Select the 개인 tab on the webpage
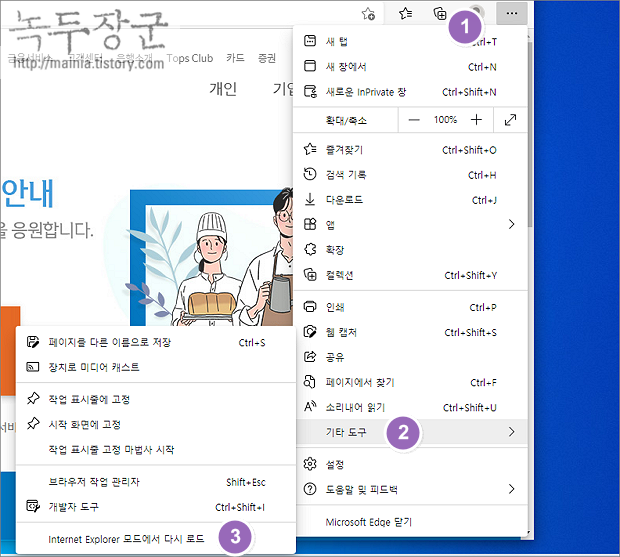 [x=223, y=89]
